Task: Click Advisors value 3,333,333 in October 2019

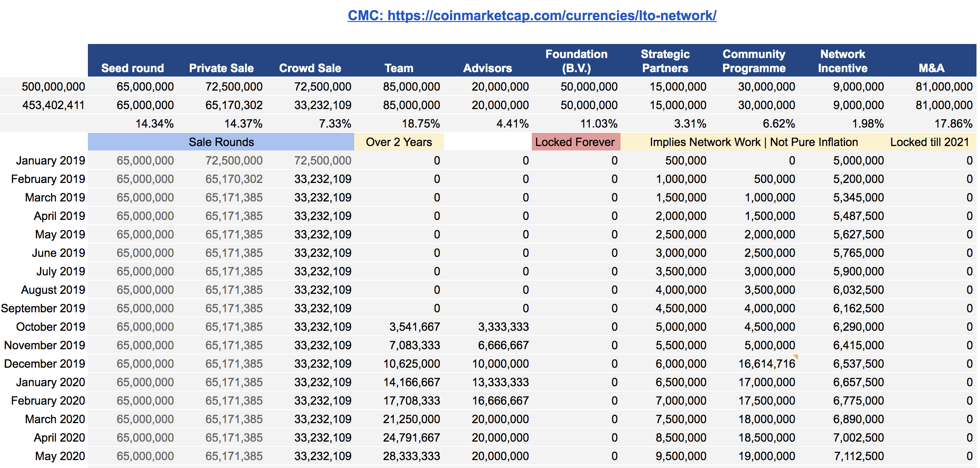Action: [503, 327]
